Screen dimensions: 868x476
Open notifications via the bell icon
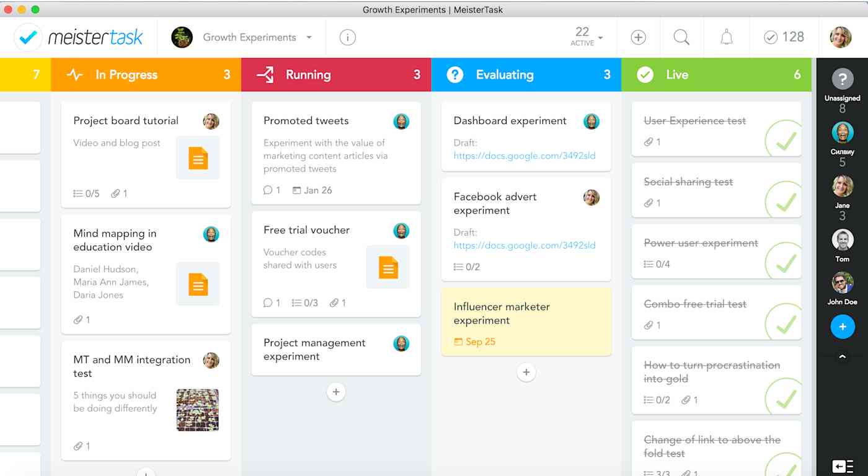coord(725,37)
